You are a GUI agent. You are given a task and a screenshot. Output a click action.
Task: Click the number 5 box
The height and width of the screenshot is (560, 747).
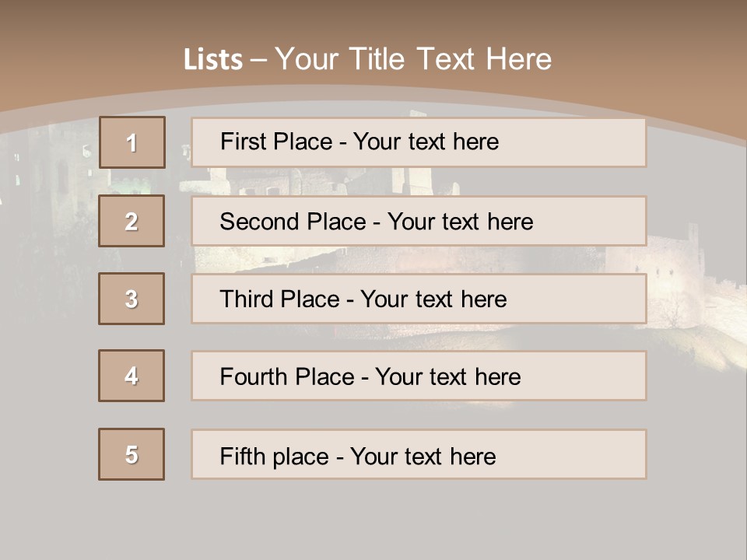(132, 454)
